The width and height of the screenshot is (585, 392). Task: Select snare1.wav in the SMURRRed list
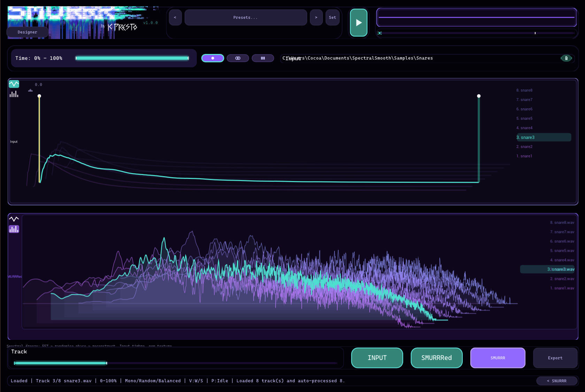coord(562,288)
